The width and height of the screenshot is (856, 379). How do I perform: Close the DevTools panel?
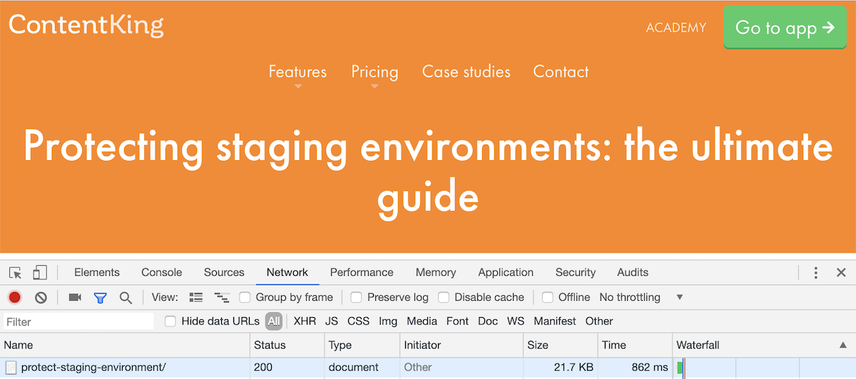click(841, 273)
